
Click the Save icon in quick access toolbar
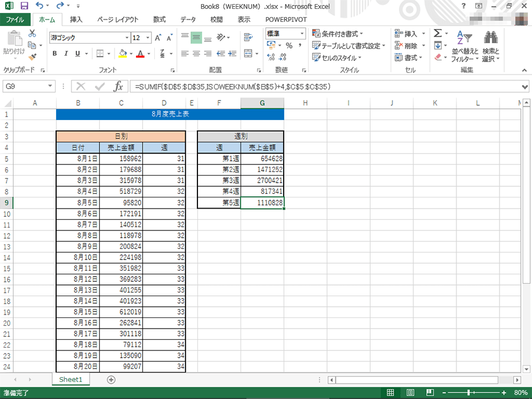[24, 6]
